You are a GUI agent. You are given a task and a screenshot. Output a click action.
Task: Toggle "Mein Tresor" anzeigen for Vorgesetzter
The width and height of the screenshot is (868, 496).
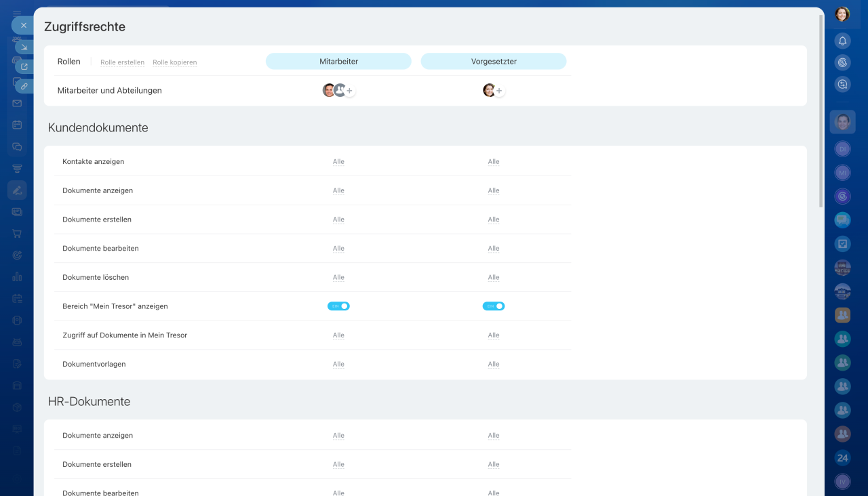(493, 306)
